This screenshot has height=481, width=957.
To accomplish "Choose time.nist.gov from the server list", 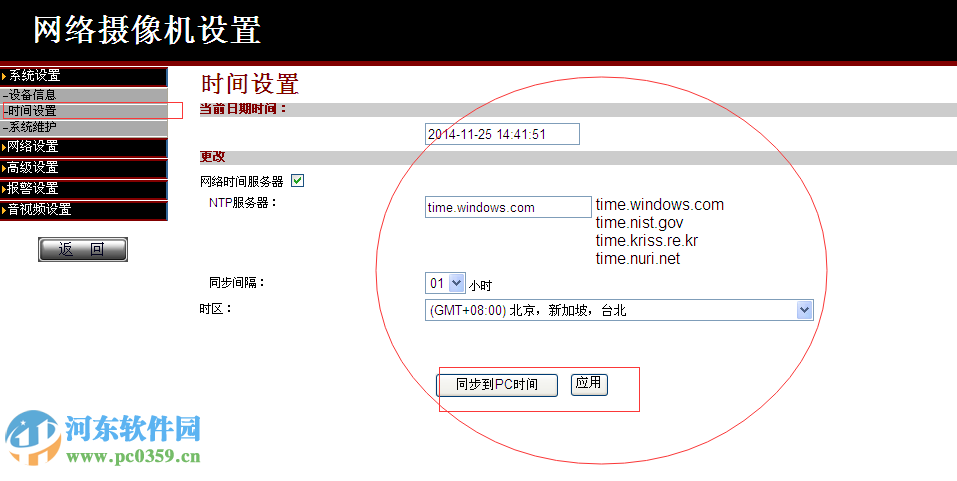I will point(640,223).
